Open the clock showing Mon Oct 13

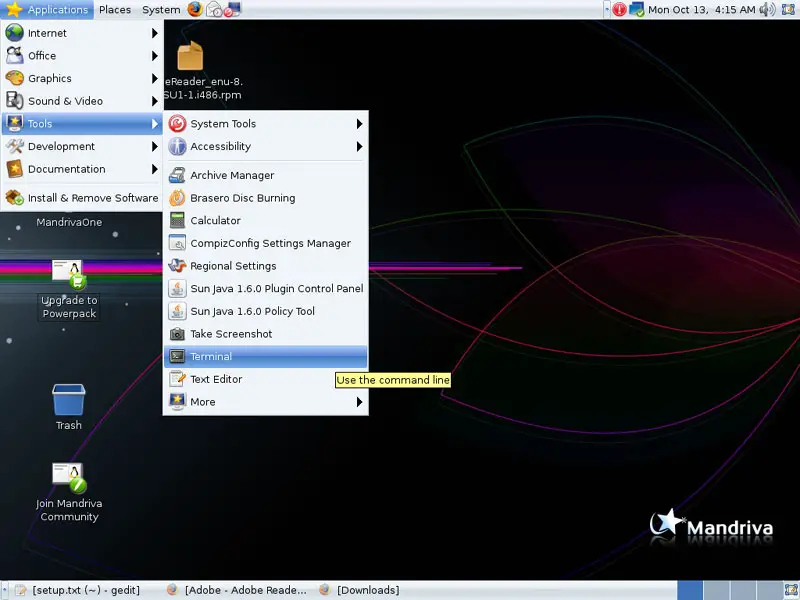(x=702, y=9)
